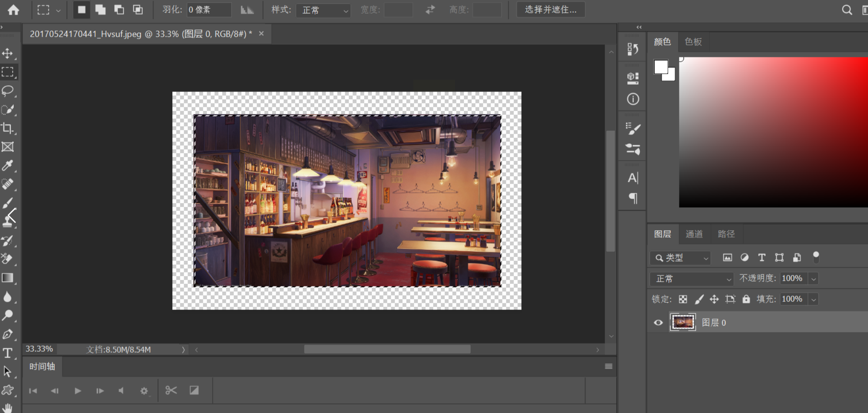Select the Gradient tool

point(8,278)
